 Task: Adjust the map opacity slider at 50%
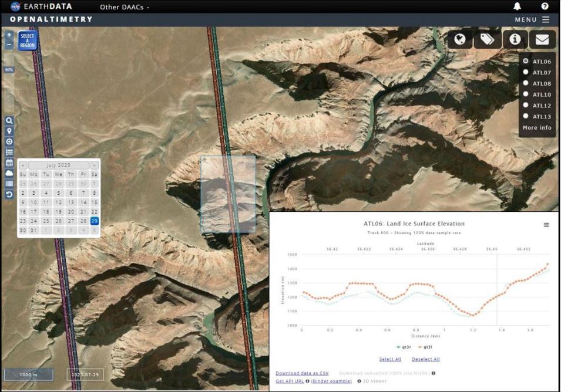tap(9, 70)
